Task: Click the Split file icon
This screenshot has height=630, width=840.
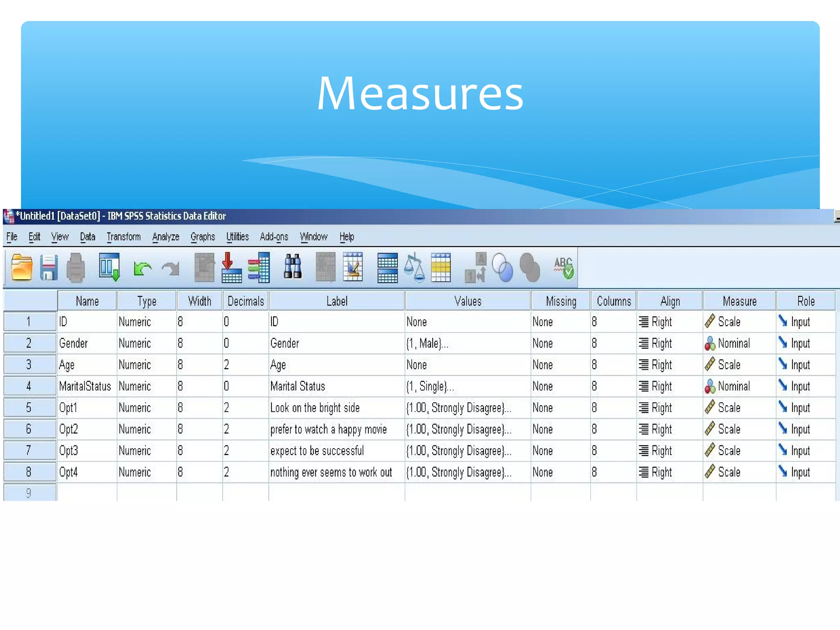Action: pos(387,267)
